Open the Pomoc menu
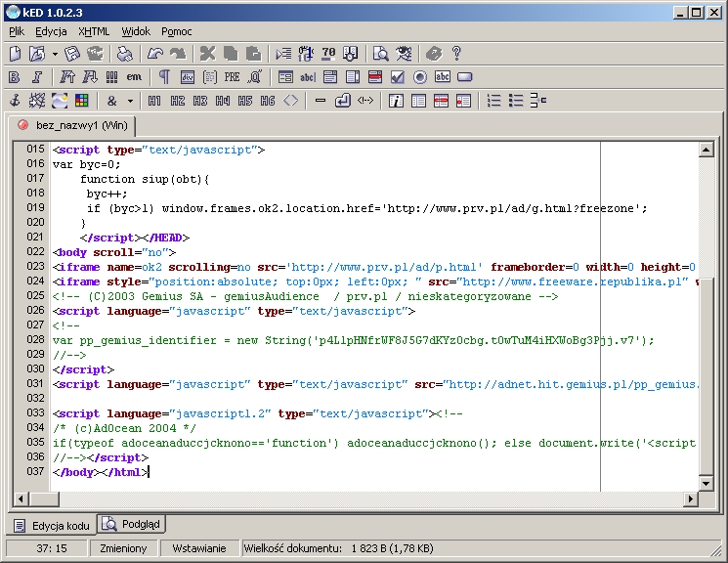This screenshot has height=563, width=728. pos(177,31)
